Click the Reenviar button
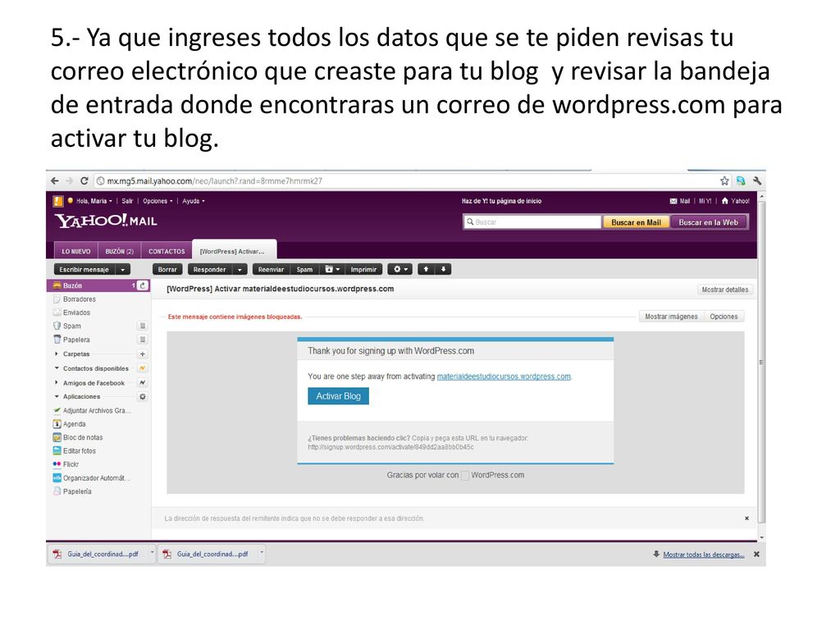The width and height of the screenshot is (840, 630). 271,269
